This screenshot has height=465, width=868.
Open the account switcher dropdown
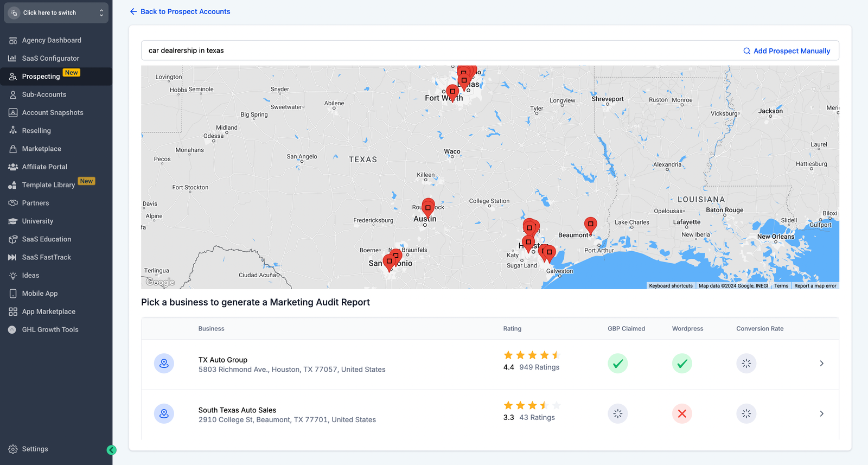(56, 12)
